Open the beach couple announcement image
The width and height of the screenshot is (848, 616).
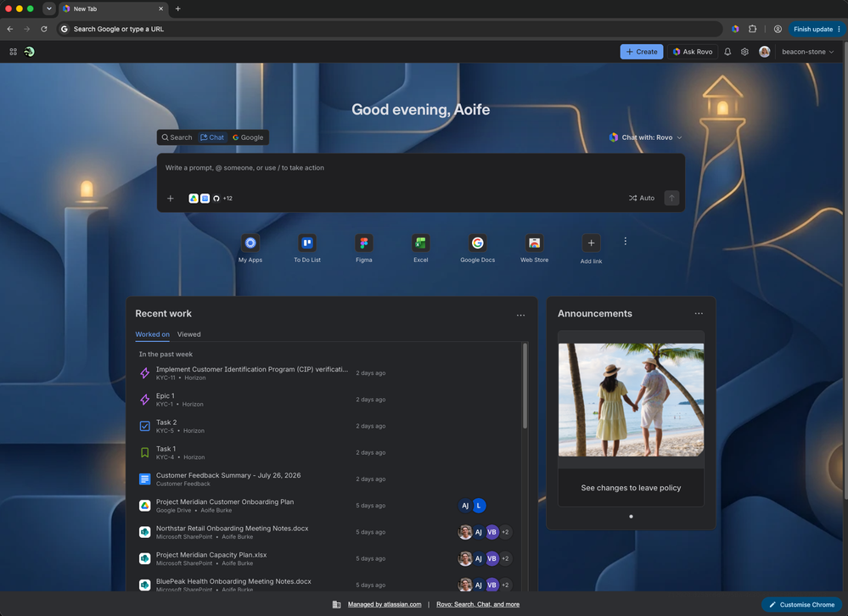pyautogui.click(x=632, y=400)
